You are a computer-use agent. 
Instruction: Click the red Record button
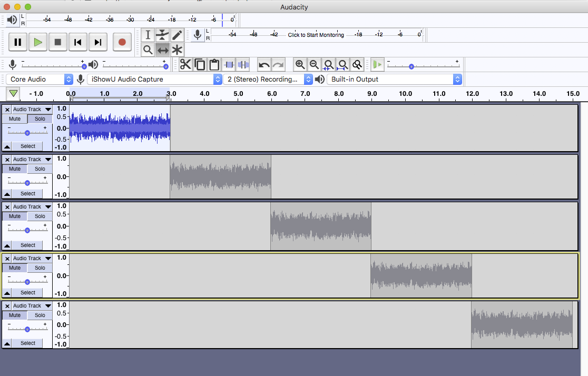click(122, 42)
